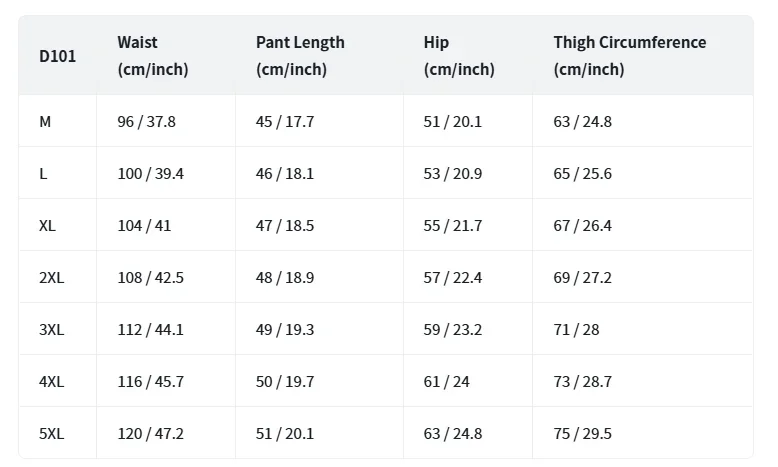
Task: Select the hip value 61 / 24
Action: pyautogui.click(x=446, y=382)
